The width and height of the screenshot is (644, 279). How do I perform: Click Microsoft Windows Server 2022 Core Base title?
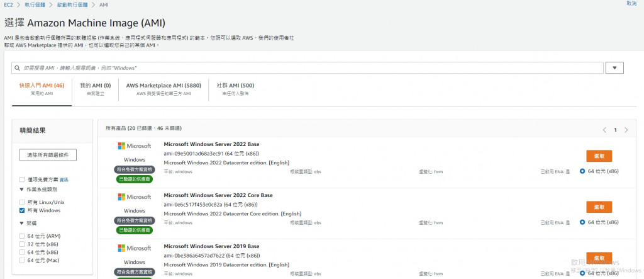click(x=218, y=195)
